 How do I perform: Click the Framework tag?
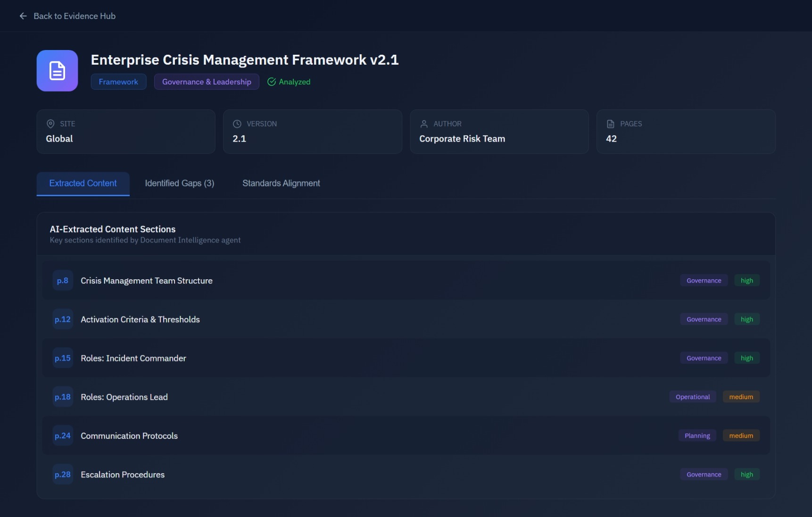click(x=118, y=82)
